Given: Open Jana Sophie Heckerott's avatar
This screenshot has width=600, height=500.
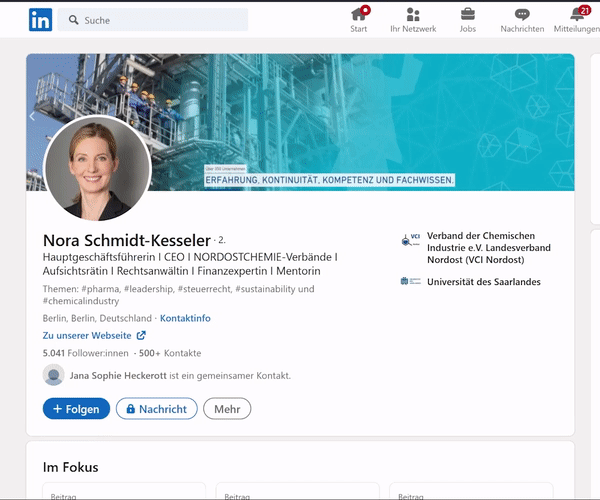Looking at the screenshot, I should [x=54, y=375].
